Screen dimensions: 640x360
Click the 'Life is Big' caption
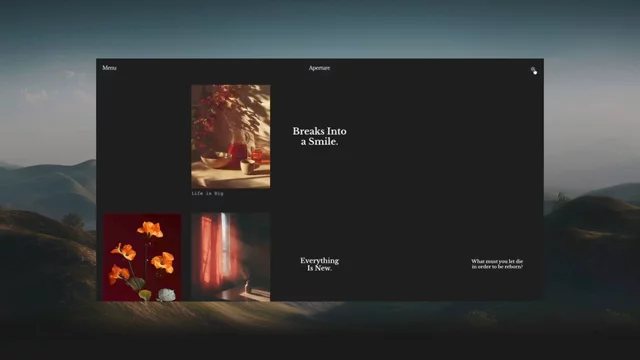(x=207, y=193)
